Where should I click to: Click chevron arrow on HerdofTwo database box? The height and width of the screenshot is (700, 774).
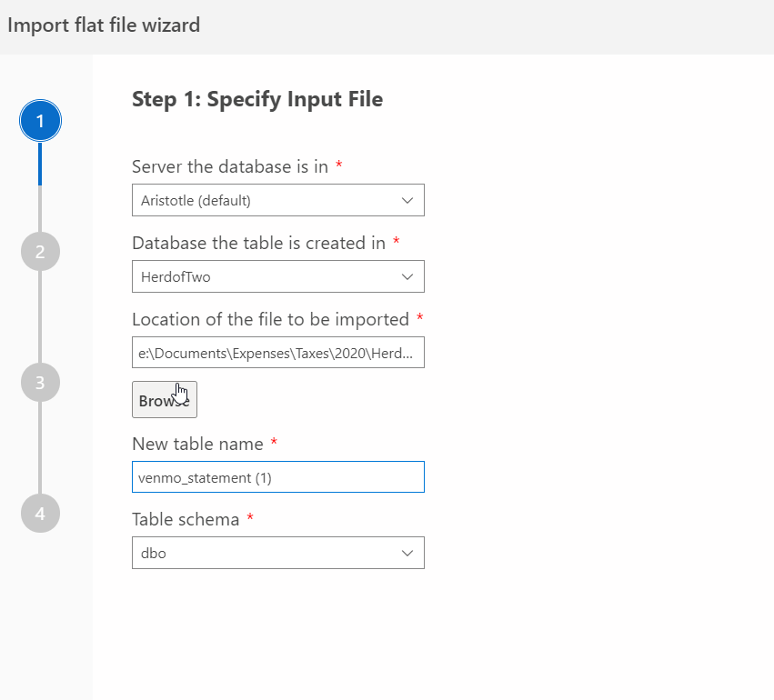407,276
